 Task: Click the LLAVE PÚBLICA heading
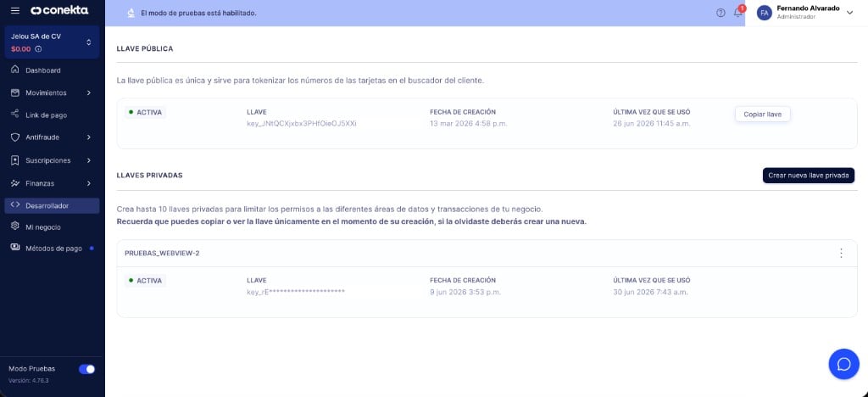tap(144, 48)
